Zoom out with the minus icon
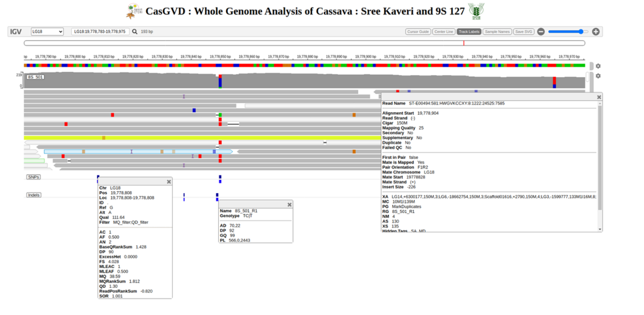This screenshot has width=644, height=315. (541, 32)
